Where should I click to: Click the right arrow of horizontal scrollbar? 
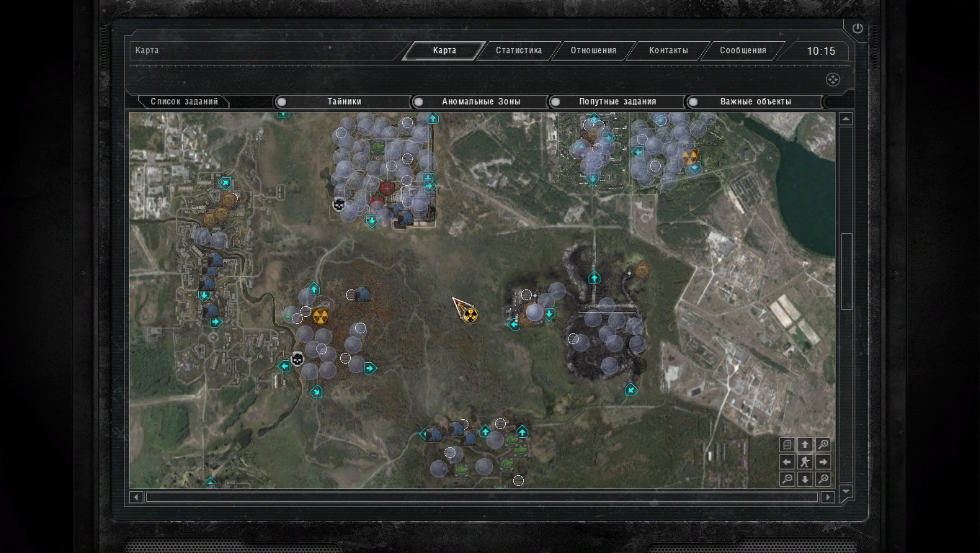[x=828, y=497]
